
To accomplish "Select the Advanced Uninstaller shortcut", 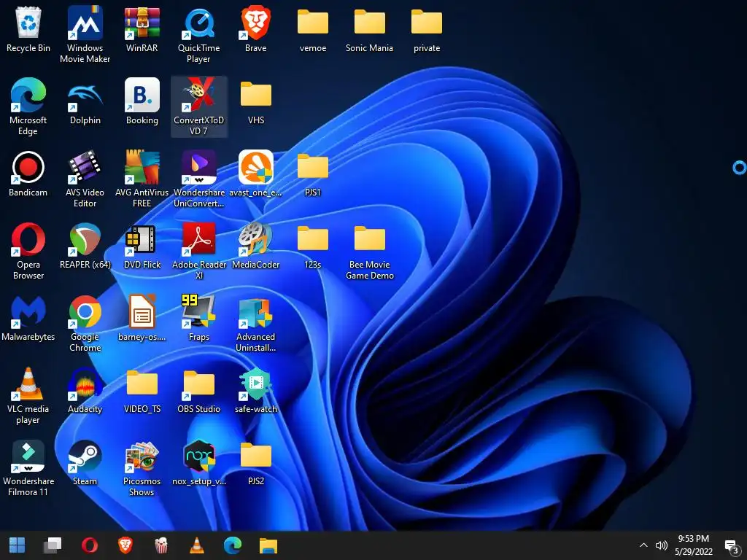I will click(256, 324).
